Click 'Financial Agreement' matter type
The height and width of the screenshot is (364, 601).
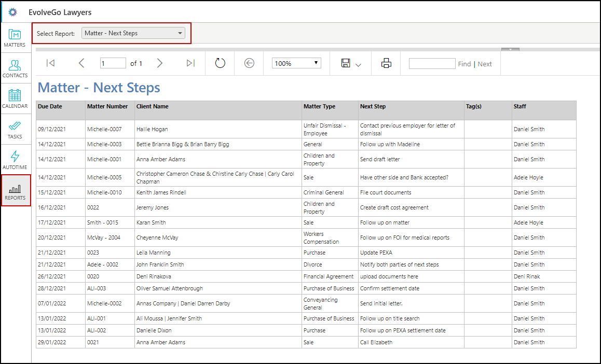[x=329, y=276]
